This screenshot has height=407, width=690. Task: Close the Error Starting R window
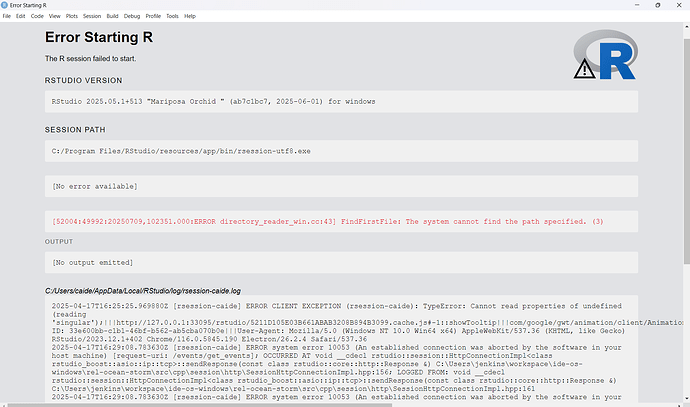[679, 5]
